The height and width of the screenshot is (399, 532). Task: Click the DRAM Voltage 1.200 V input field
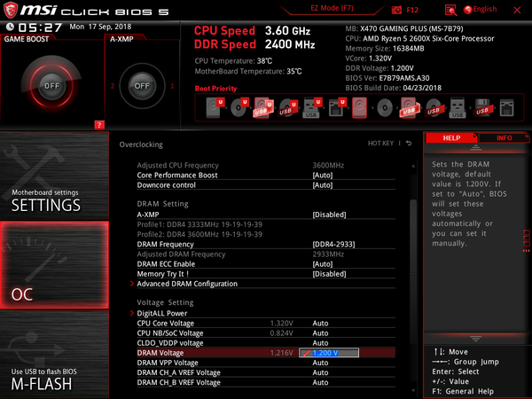[329, 353]
